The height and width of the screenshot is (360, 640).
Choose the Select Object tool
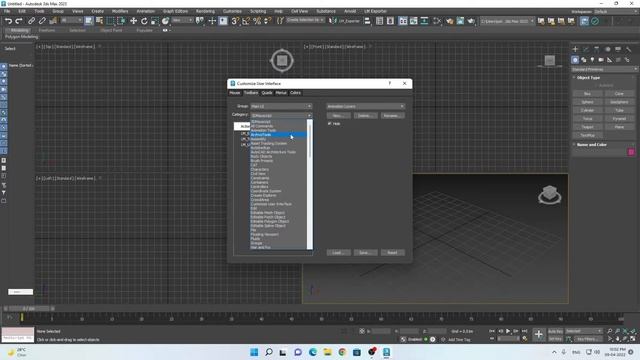click(89, 21)
